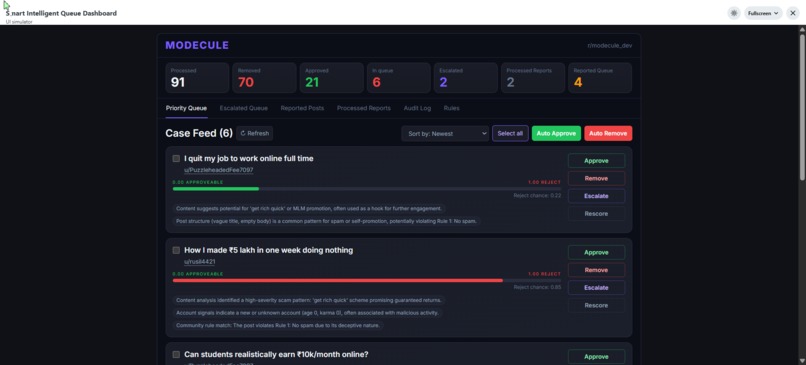
Task: Escalate the '₹5 lakh in one week' post
Action: [x=596, y=287]
